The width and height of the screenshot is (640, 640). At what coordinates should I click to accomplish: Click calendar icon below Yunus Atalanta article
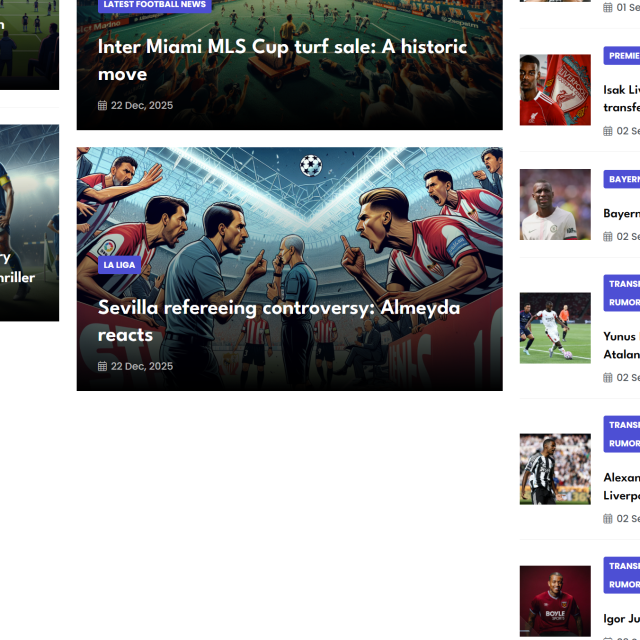[x=608, y=378]
